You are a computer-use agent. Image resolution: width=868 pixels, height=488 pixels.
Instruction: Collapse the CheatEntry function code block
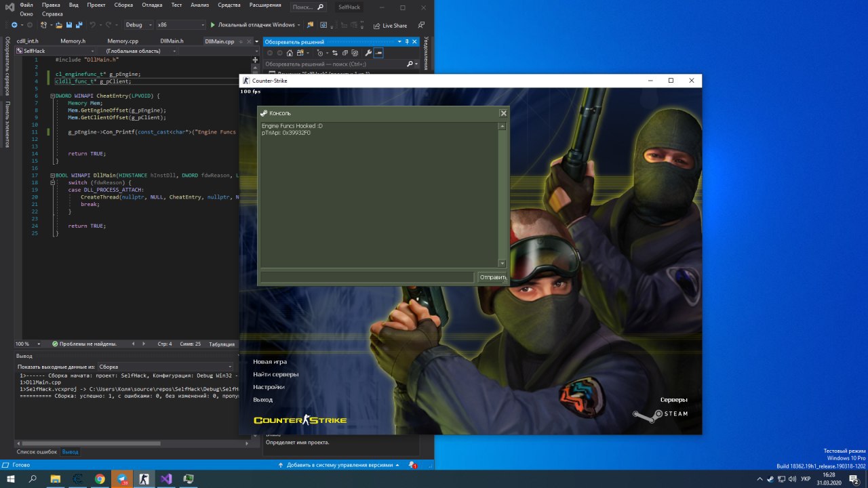point(53,96)
